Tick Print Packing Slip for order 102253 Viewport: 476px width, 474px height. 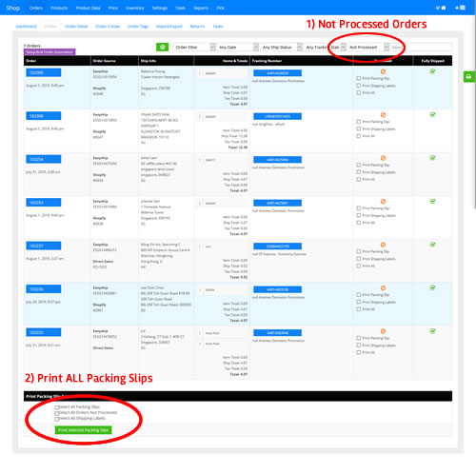(359, 208)
